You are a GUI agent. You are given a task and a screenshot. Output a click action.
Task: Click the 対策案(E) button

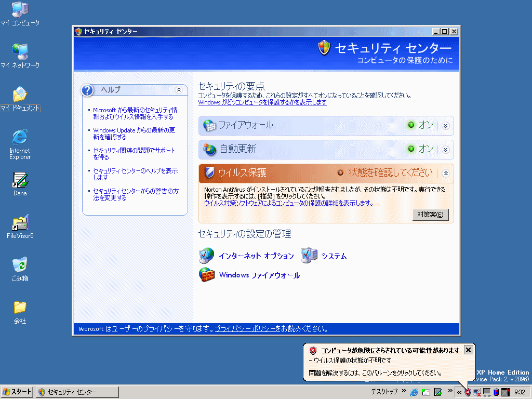pos(431,215)
